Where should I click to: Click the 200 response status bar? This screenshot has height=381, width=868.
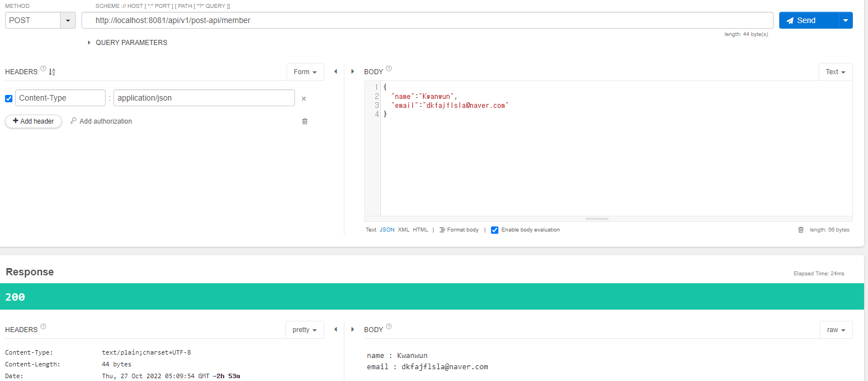pos(432,297)
